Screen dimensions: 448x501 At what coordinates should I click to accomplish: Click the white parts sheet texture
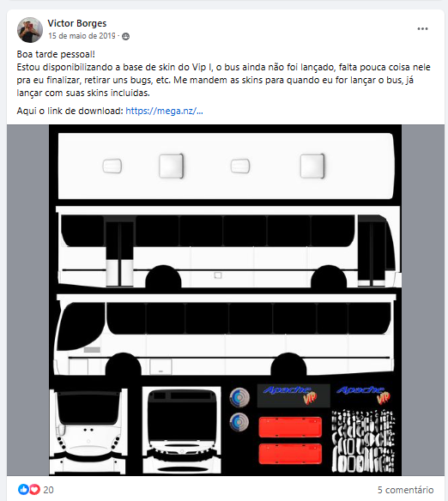tap(363, 441)
